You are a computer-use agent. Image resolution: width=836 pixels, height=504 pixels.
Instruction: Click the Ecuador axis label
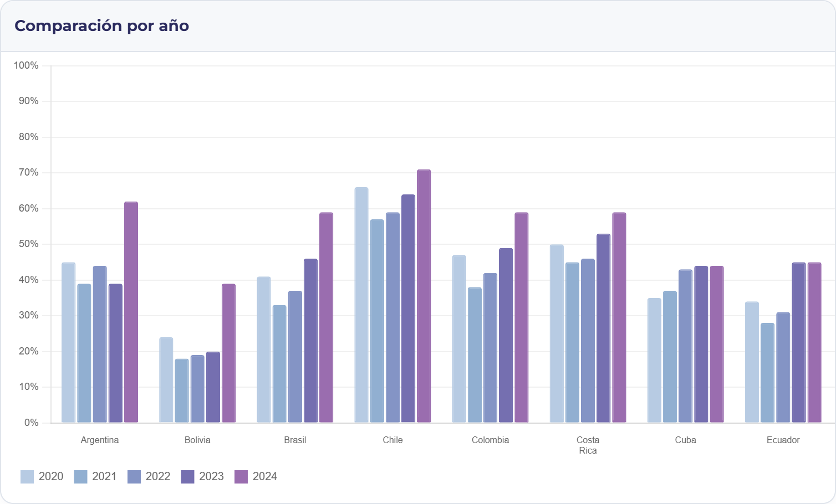pos(783,440)
